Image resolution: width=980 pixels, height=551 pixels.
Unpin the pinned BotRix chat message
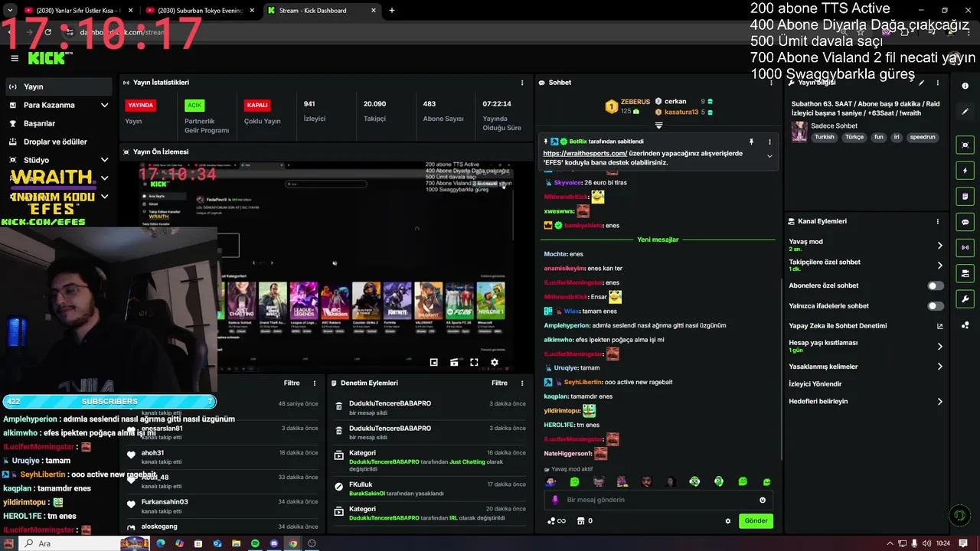751,142
